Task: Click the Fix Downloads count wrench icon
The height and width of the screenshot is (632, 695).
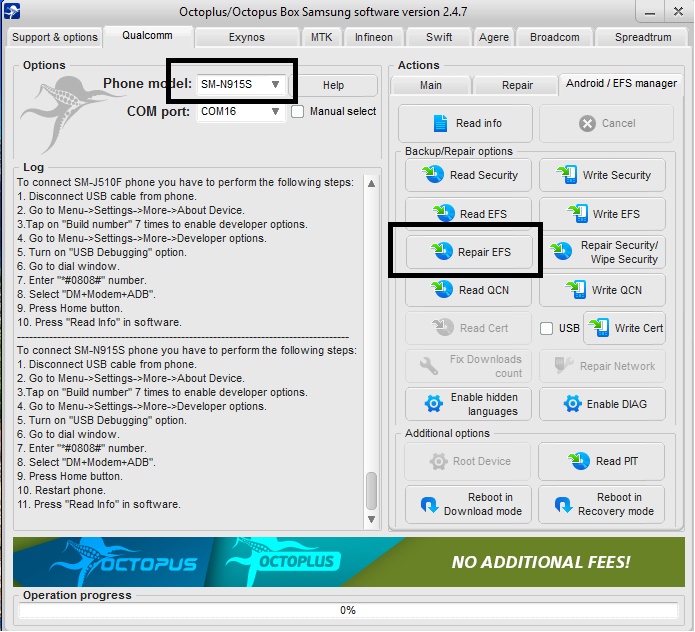Action: click(x=429, y=366)
